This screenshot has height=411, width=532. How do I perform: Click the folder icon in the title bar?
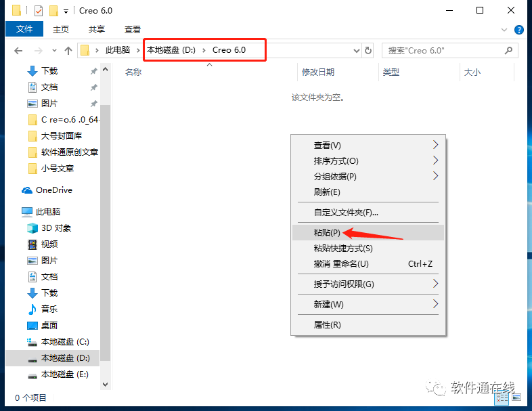click(x=16, y=11)
